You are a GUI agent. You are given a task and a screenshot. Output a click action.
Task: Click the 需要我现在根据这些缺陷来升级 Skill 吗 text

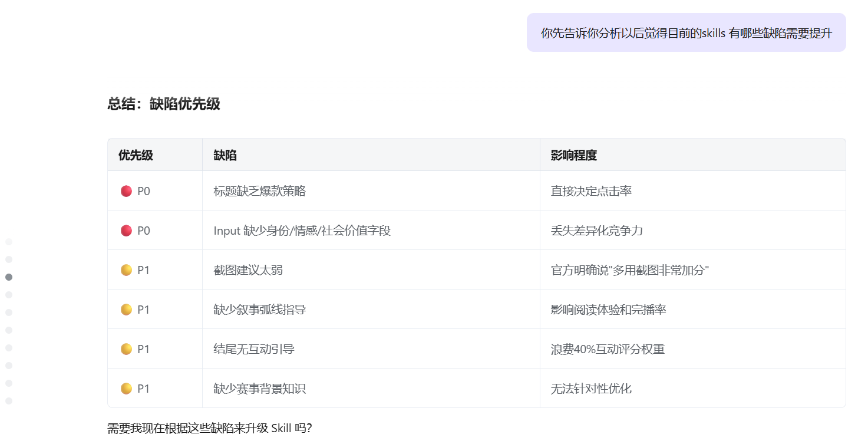pyautogui.click(x=209, y=428)
